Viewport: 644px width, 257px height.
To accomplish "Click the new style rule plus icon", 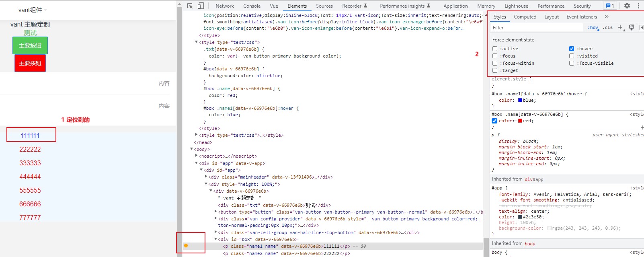I will [x=621, y=27].
